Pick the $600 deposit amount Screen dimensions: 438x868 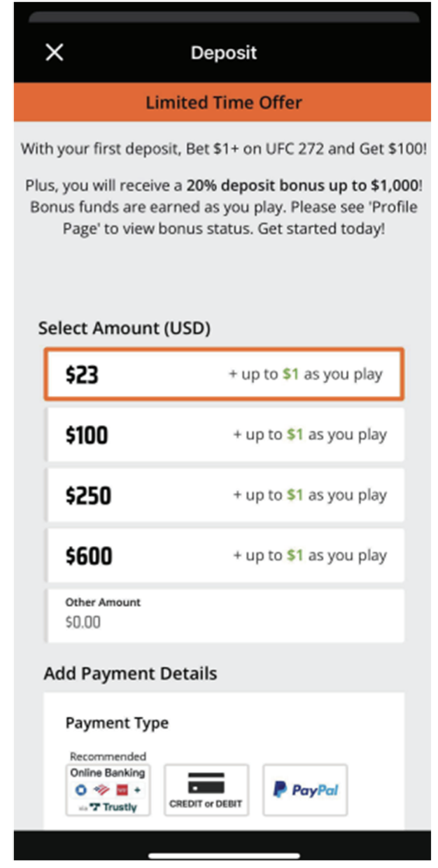224,556
